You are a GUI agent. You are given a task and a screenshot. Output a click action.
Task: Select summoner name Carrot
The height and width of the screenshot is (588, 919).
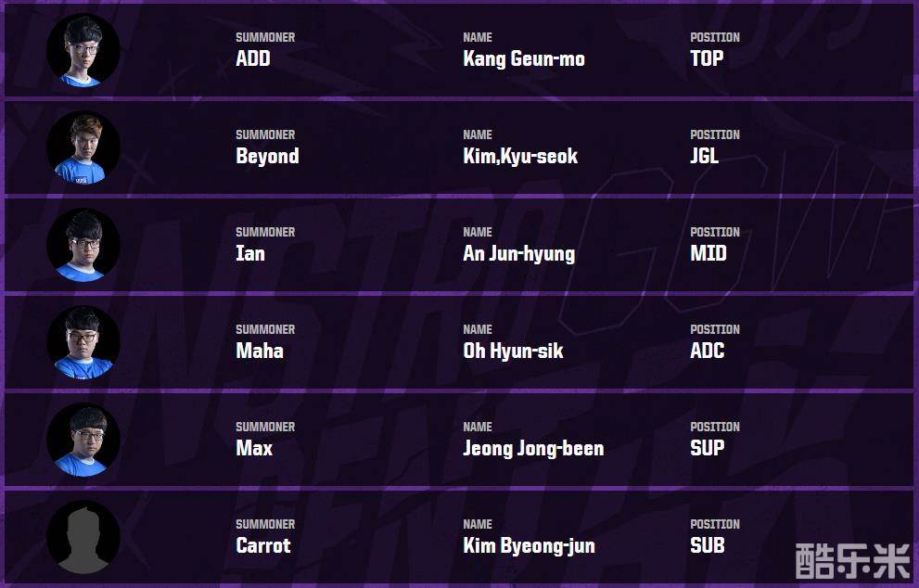tap(263, 546)
